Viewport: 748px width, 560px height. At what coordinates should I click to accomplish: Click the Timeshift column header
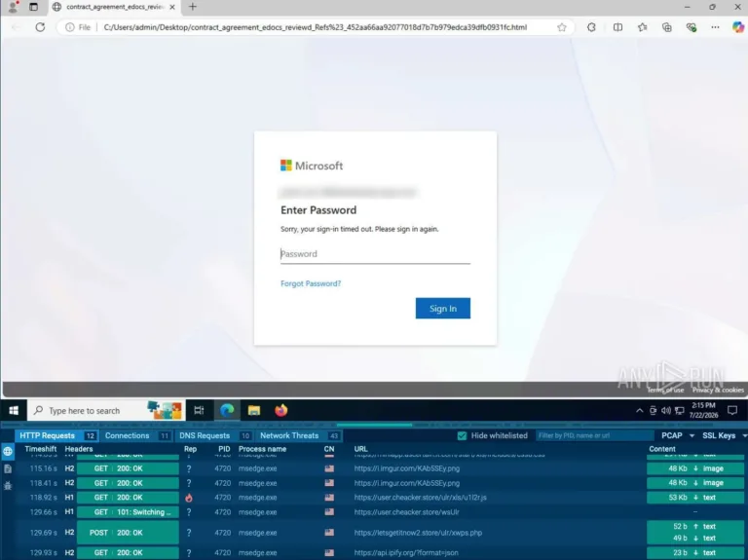(41, 449)
